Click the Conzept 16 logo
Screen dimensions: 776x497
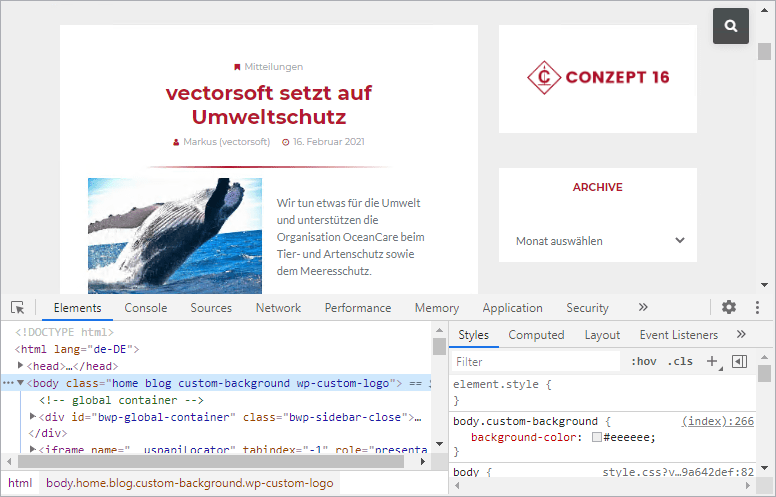click(598, 77)
